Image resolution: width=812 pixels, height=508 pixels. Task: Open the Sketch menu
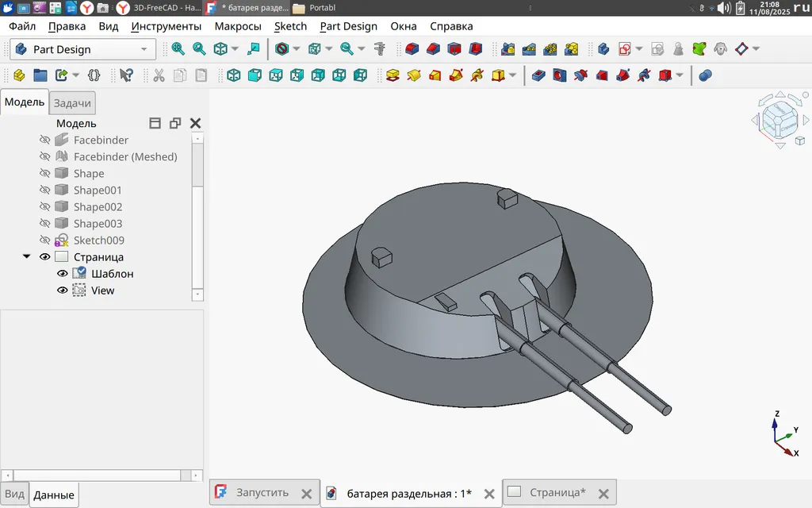tap(290, 26)
